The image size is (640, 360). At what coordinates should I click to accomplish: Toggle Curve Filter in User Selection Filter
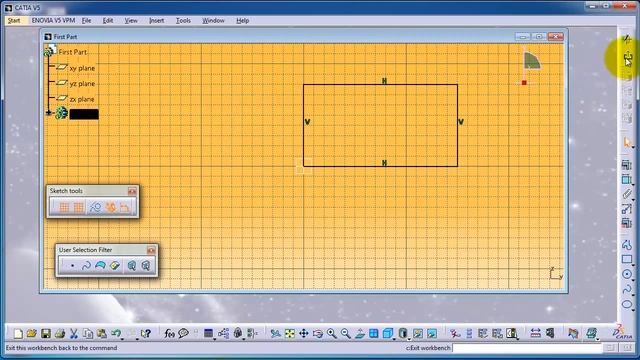86,266
